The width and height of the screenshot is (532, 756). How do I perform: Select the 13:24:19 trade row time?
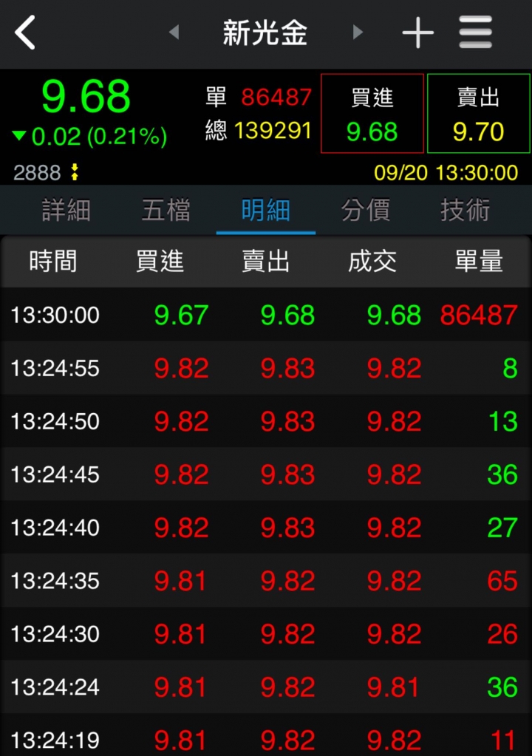pyautogui.click(x=55, y=740)
